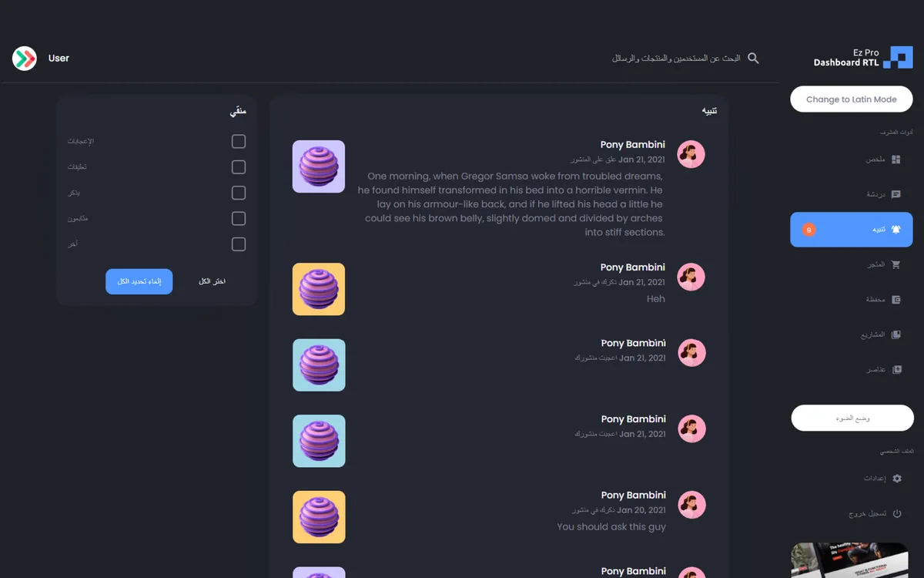Open avatar in 'You should ask this guy' notification
The width and height of the screenshot is (924, 578).
coord(691,505)
